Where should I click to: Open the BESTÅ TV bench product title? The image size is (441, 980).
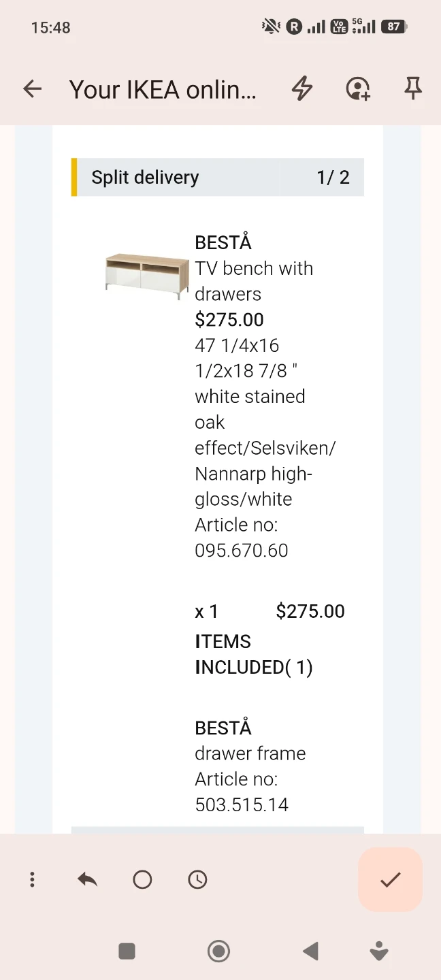[x=254, y=268]
